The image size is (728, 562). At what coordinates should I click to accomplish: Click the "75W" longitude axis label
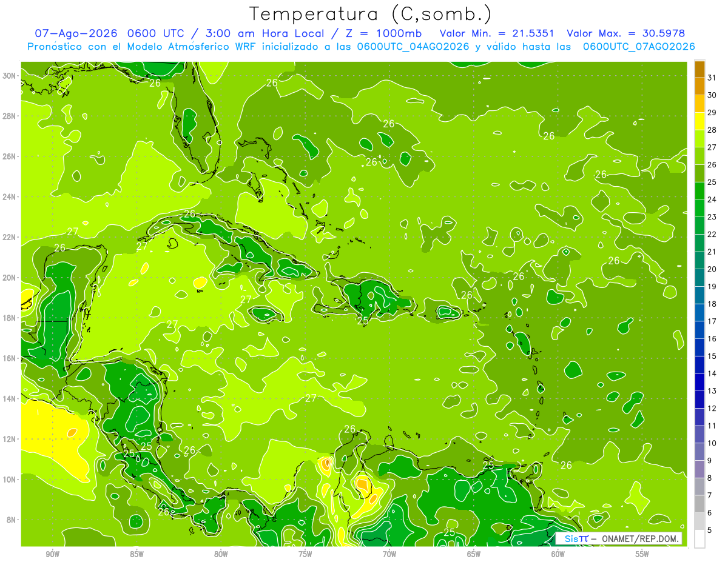(x=305, y=554)
